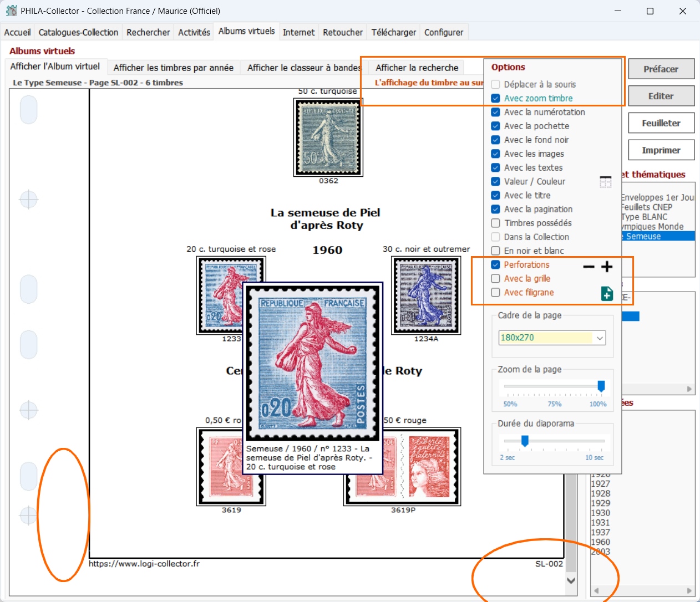Uncheck Avec la numérotation
This screenshot has width=700, height=602.
496,112
